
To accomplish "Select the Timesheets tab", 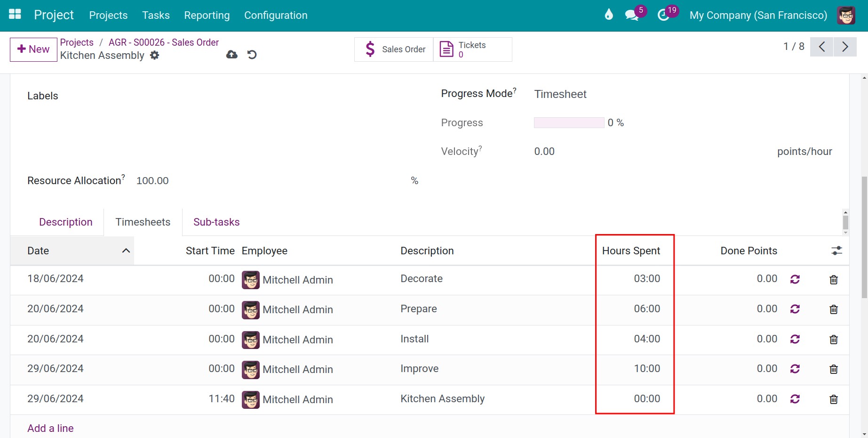I will click(143, 222).
